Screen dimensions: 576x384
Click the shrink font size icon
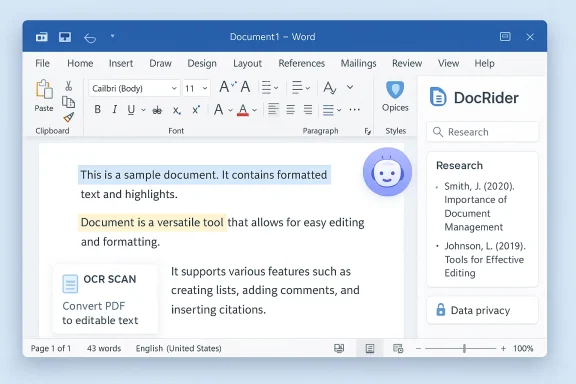click(245, 87)
